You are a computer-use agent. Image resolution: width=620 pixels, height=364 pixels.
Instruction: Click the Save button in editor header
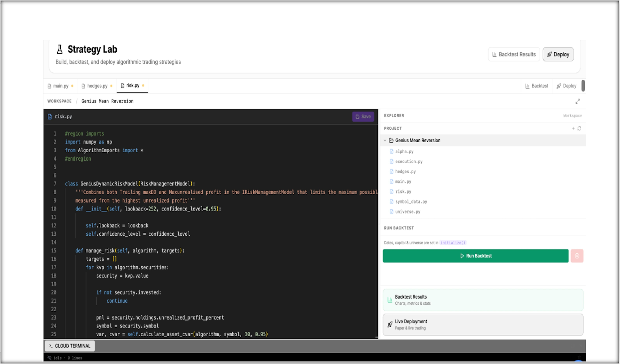pos(363,116)
